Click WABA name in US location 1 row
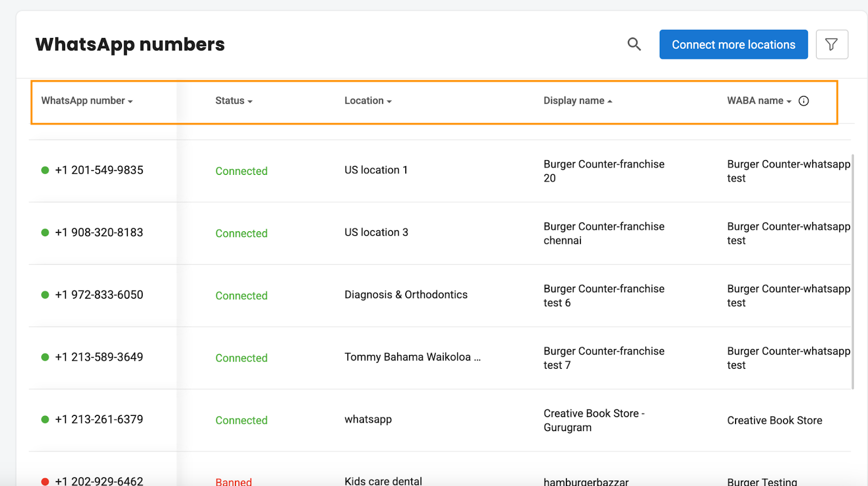The height and width of the screenshot is (486, 868). (x=789, y=171)
